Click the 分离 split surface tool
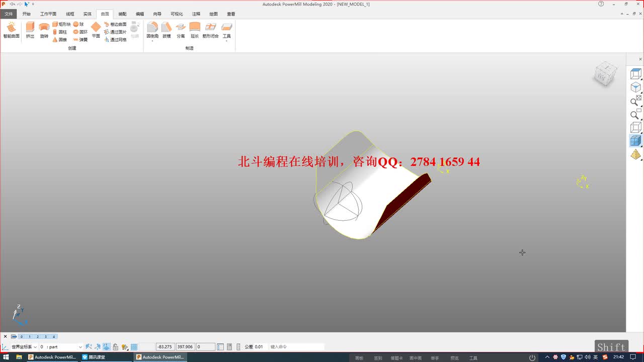This screenshot has height=362, width=644. (181, 30)
